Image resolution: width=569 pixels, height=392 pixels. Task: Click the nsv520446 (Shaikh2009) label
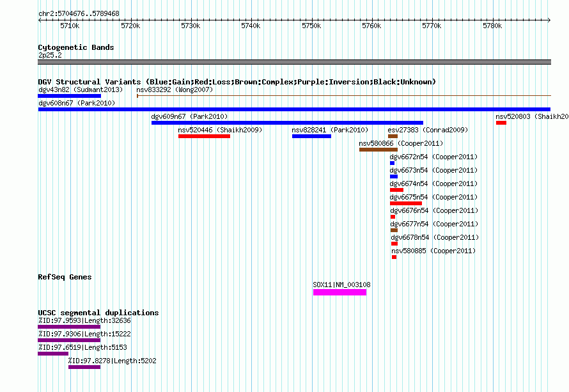click(x=220, y=130)
